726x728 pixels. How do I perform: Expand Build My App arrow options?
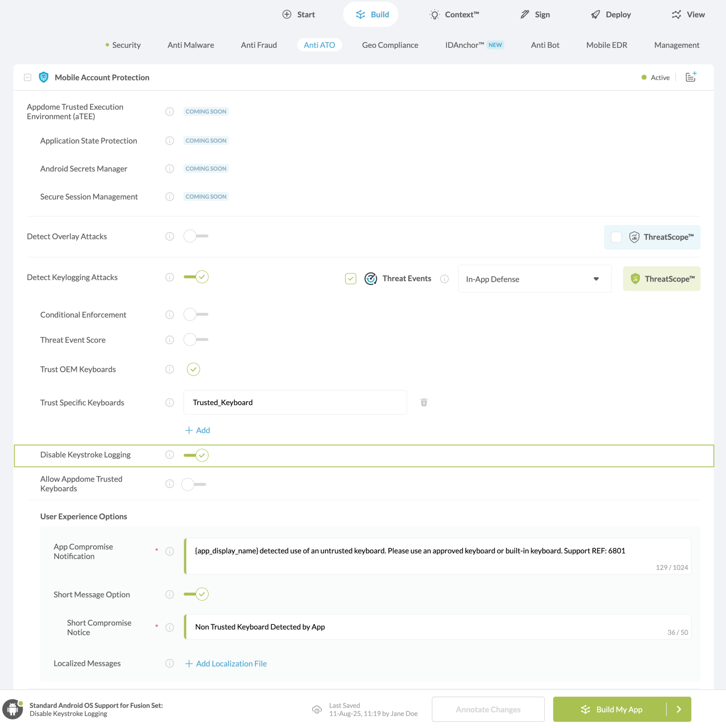[x=678, y=709]
